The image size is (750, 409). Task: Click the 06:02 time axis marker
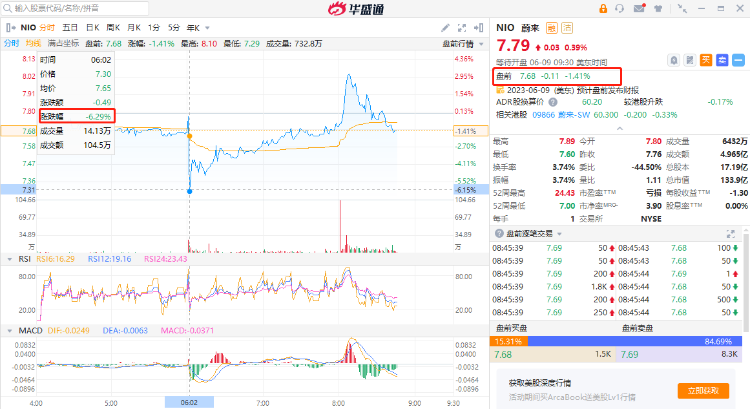click(x=189, y=402)
